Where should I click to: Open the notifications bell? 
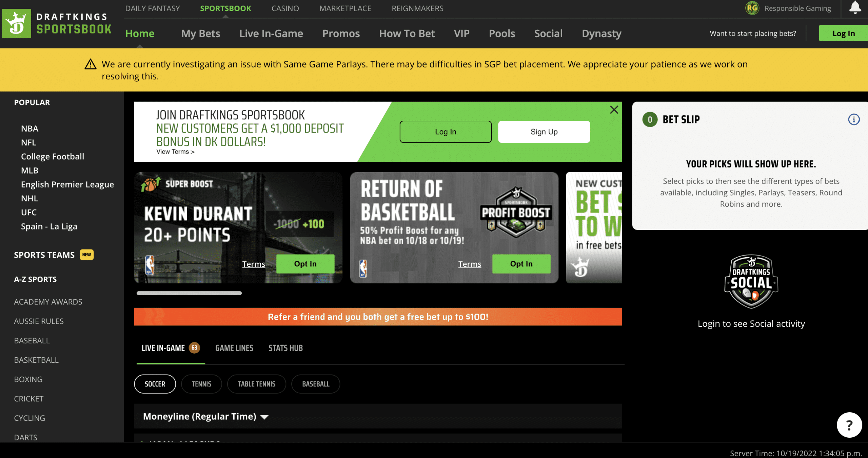(x=855, y=7)
